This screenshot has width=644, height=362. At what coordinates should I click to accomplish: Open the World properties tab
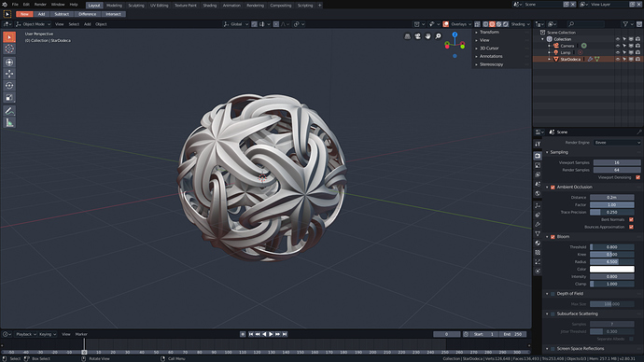tap(538, 194)
